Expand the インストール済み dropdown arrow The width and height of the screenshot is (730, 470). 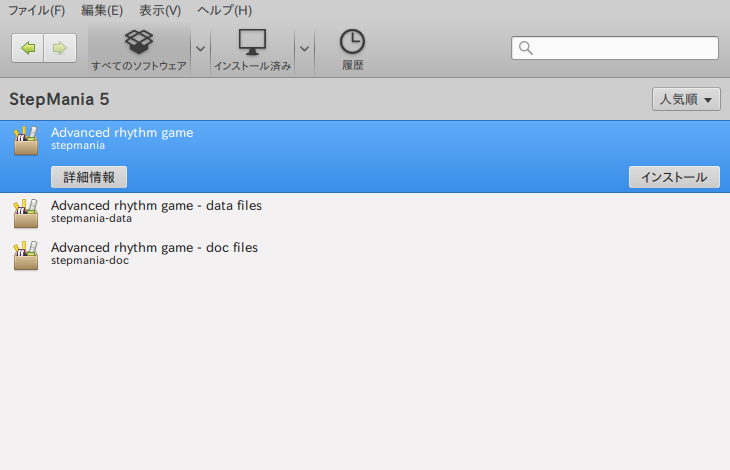click(x=304, y=49)
